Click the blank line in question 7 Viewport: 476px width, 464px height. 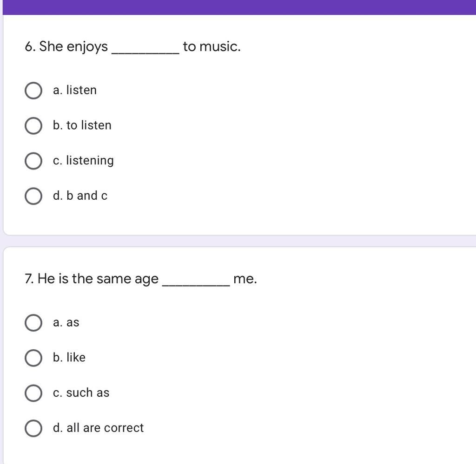196,284
